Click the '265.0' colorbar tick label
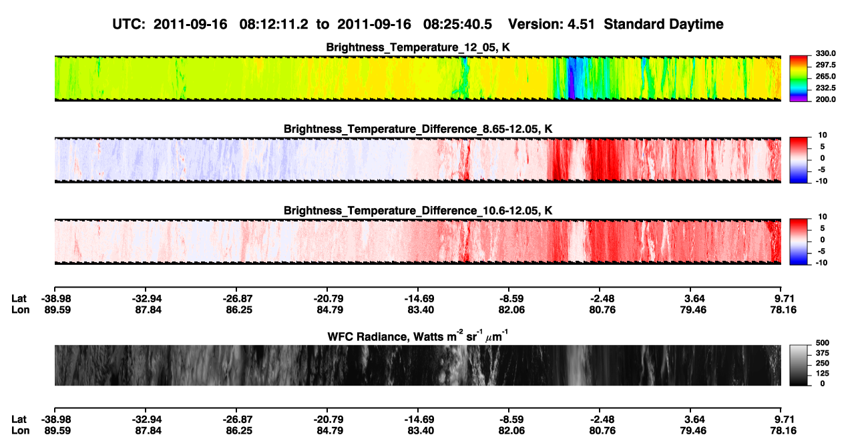 (x=826, y=76)
